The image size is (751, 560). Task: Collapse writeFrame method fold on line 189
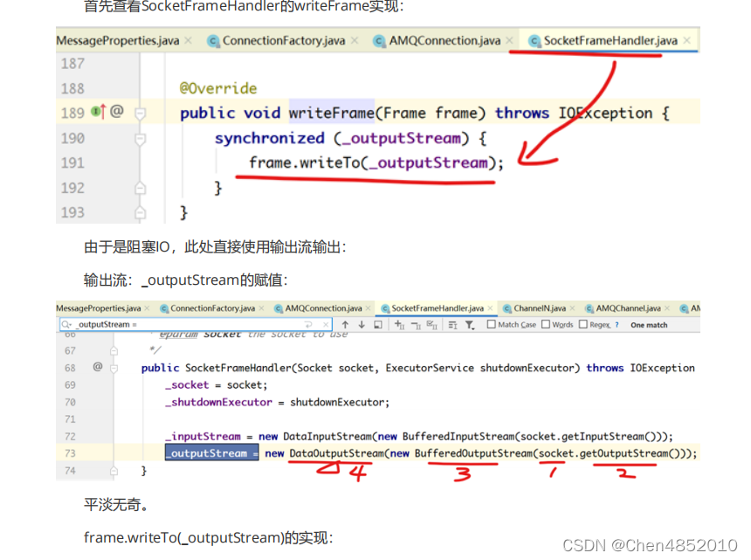(x=140, y=114)
